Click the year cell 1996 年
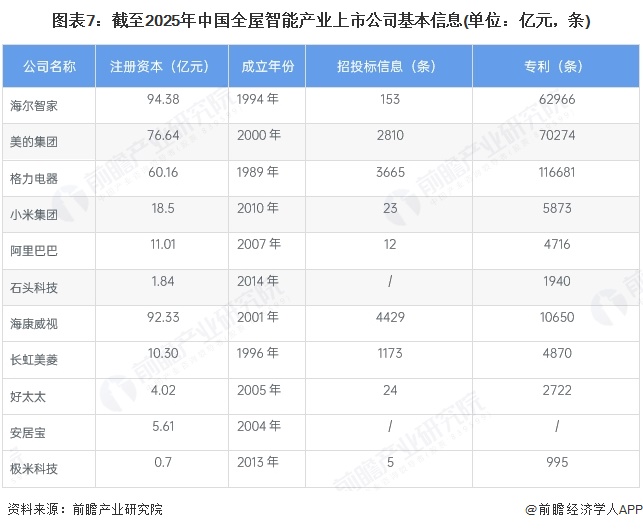This screenshot has height=530, width=643. tap(258, 353)
